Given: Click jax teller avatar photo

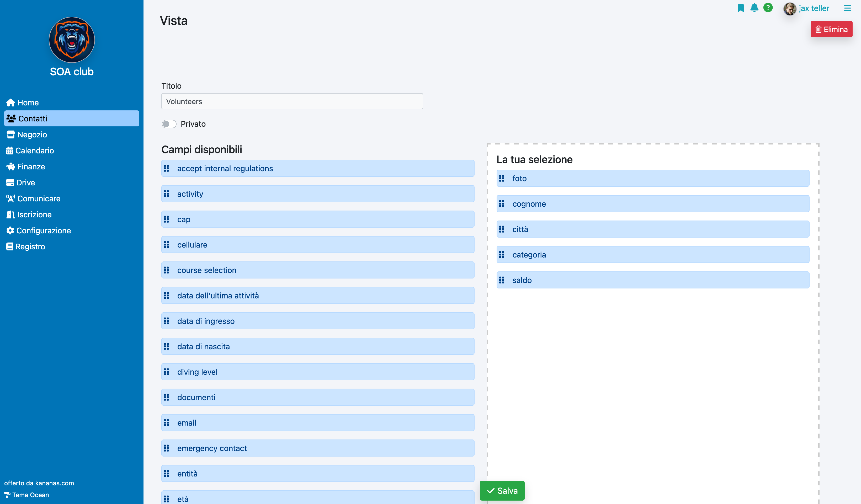Looking at the screenshot, I should [x=790, y=9].
